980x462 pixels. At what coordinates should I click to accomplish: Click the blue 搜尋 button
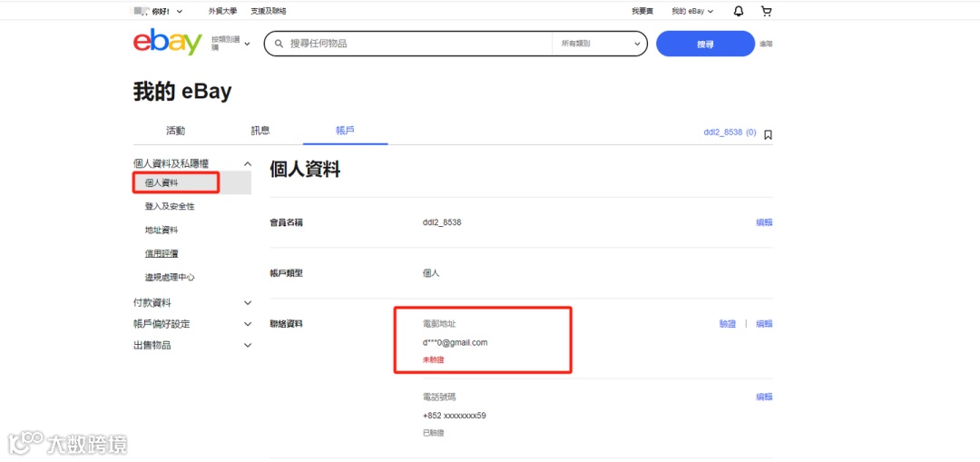(706, 44)
